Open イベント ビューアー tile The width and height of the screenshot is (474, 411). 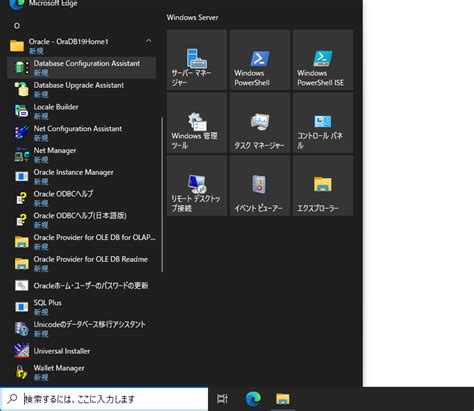coord(260,186)
